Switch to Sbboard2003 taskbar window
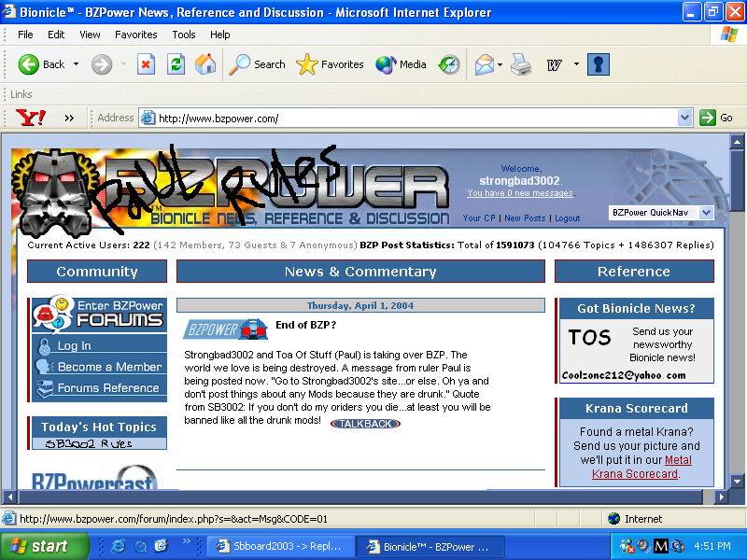747x560 pixels. point(281,546)
